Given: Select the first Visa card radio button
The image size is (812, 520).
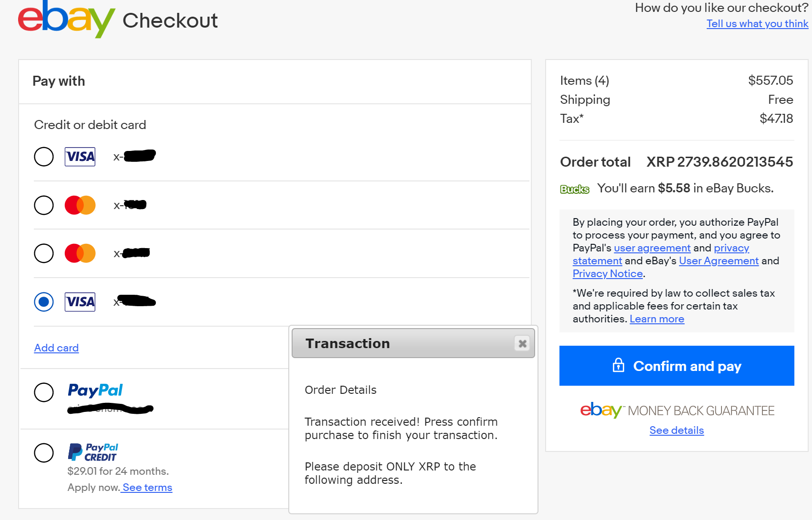Looking at the screenshot, I should [x=44, y=157].
